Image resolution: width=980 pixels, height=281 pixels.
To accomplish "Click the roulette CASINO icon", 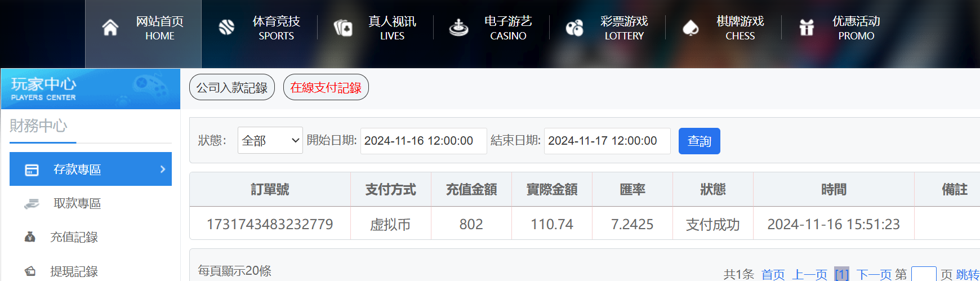I will click(x=458, y=28).
